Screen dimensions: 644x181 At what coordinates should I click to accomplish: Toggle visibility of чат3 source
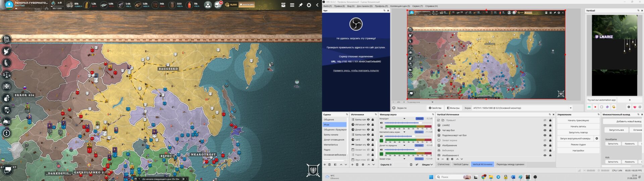click(368, 140)
